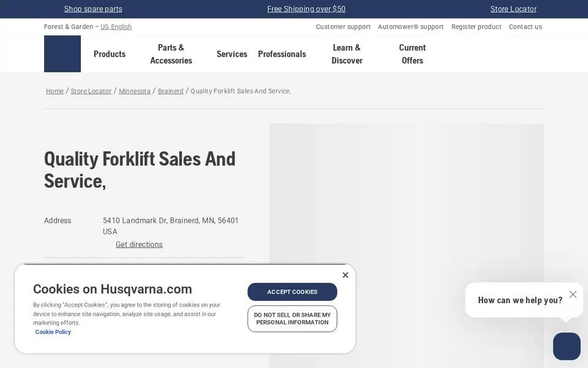Open Automower® support page
588x368 pixels.
410,26
